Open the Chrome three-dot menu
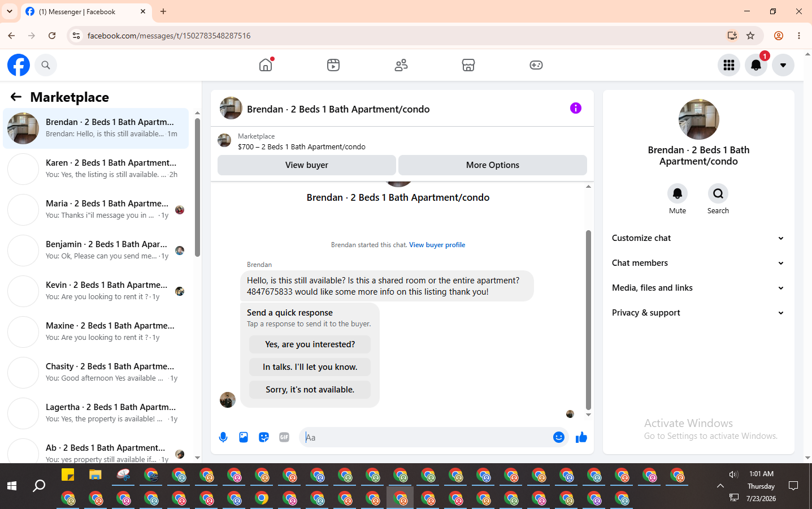 tap(799, 36)
